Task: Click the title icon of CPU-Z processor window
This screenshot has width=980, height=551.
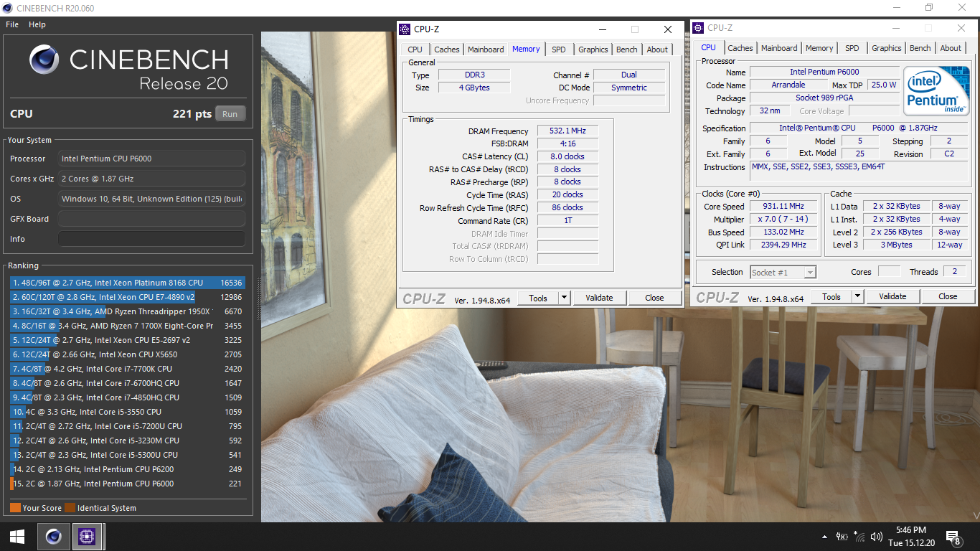Action: (699, 28)
